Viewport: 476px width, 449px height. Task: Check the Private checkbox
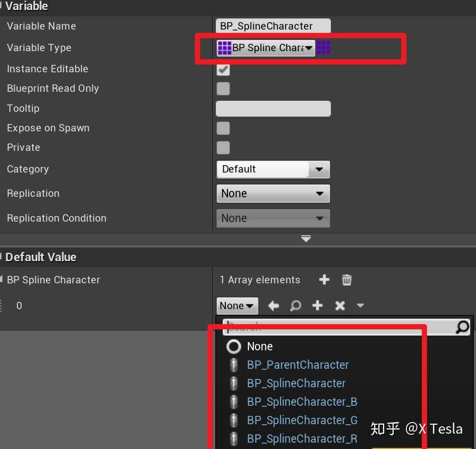(223, 148)
